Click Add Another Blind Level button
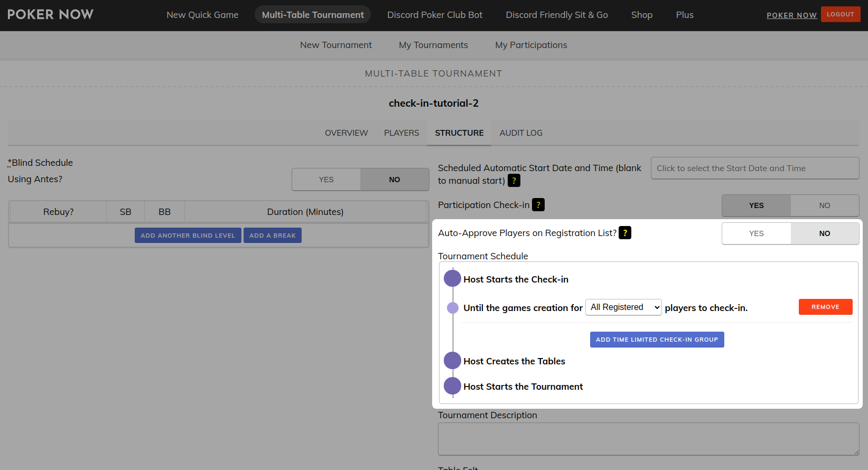The image size is (868, 470). click(188, 236)
